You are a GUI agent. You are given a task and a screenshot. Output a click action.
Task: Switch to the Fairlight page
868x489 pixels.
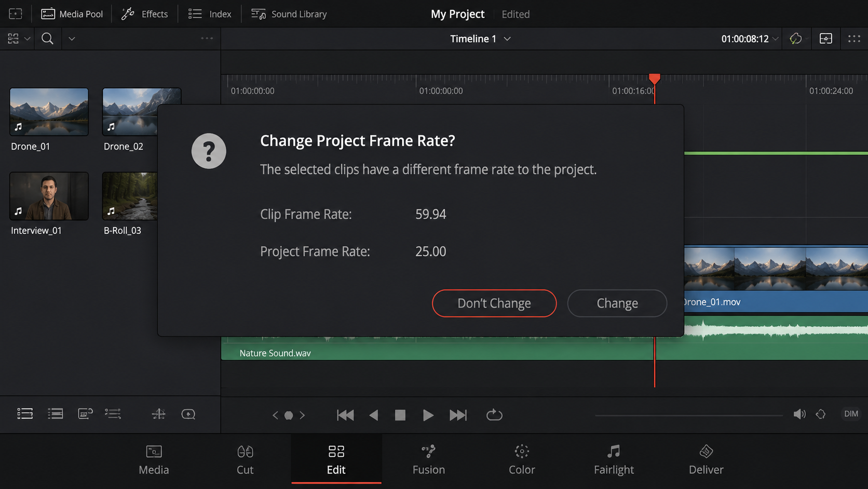[614, 460]
